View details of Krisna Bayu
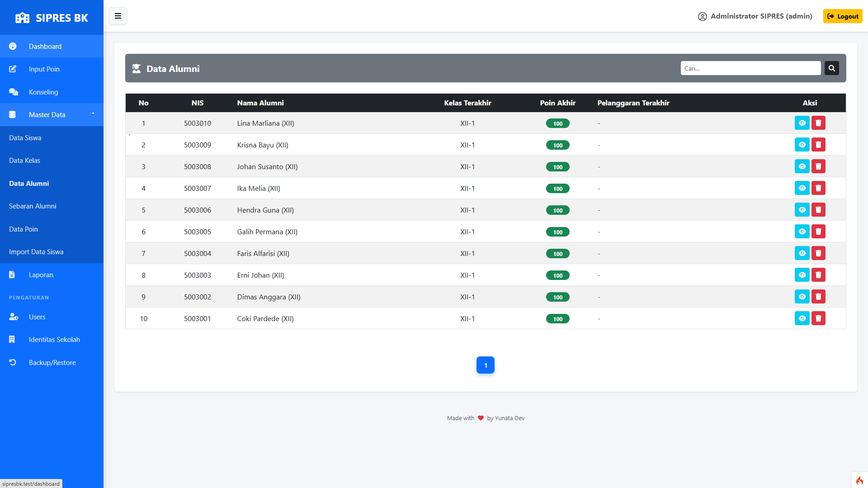 click(802, 145)
